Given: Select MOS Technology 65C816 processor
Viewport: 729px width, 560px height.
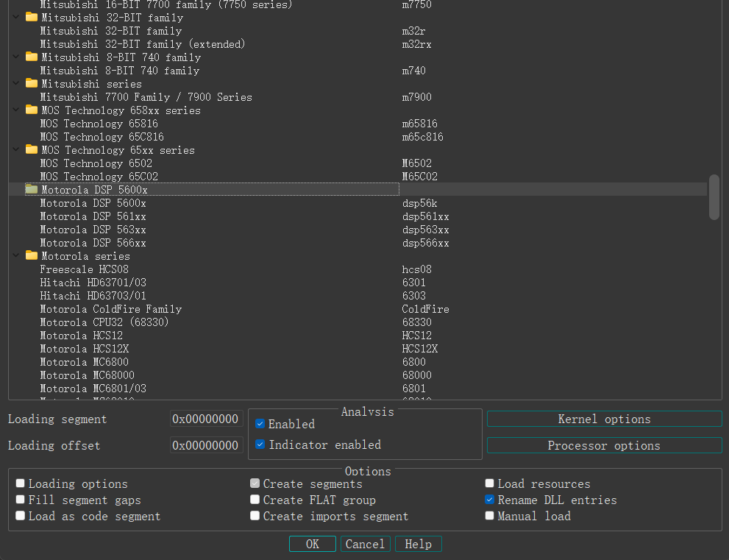Looking at the screenshot, I should pos(358,137).
